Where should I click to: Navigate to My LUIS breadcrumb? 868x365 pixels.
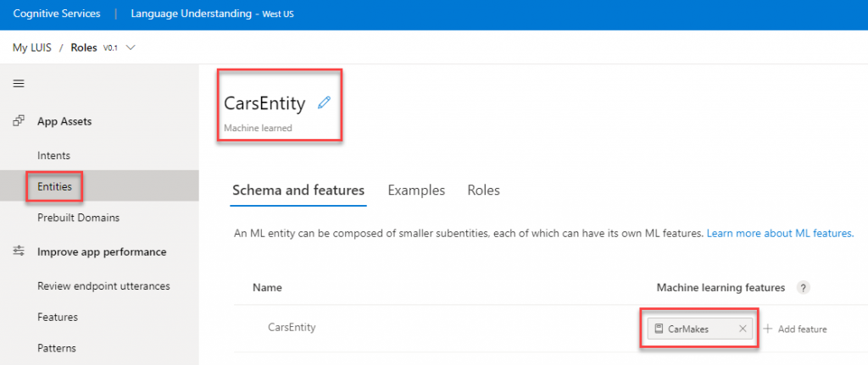click(x=32, y=47)
